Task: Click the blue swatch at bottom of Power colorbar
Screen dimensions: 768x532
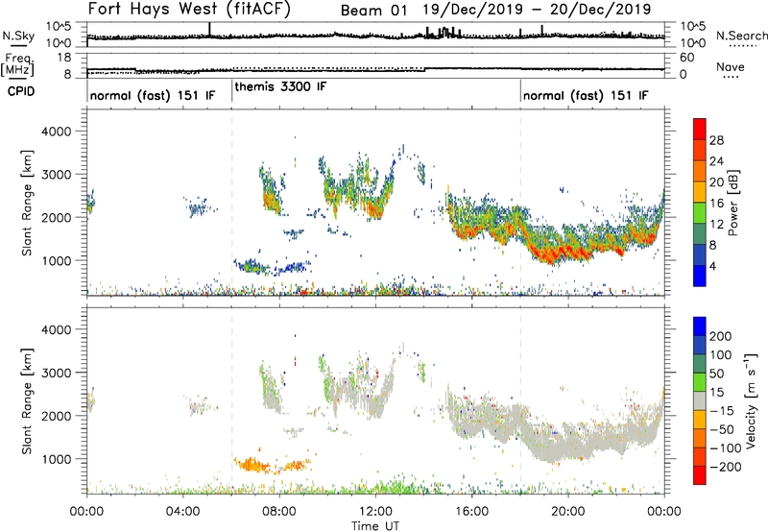Action: point(700,276)
